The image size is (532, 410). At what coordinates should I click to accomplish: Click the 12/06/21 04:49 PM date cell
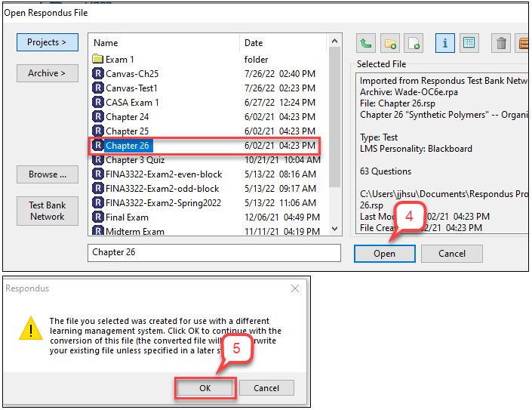point(282,217)
